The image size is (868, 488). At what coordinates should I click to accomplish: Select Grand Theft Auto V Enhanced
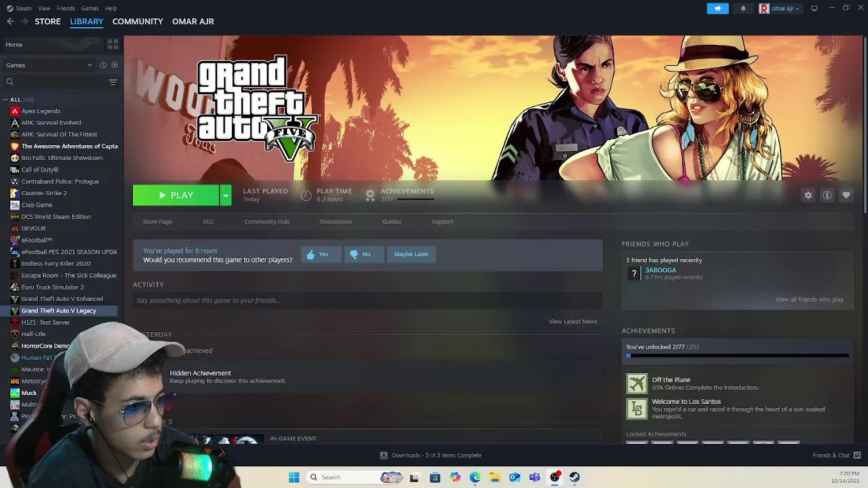62,299
